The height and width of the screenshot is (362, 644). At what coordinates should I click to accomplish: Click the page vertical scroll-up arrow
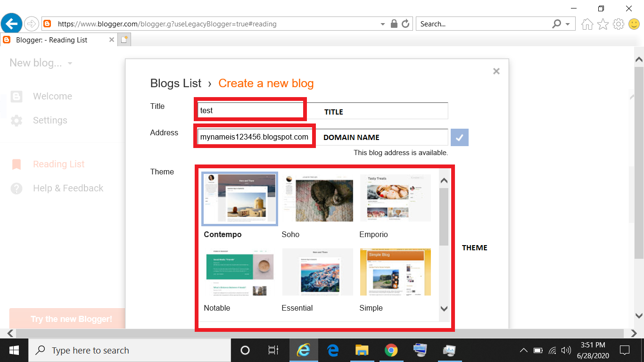(639, 60)
